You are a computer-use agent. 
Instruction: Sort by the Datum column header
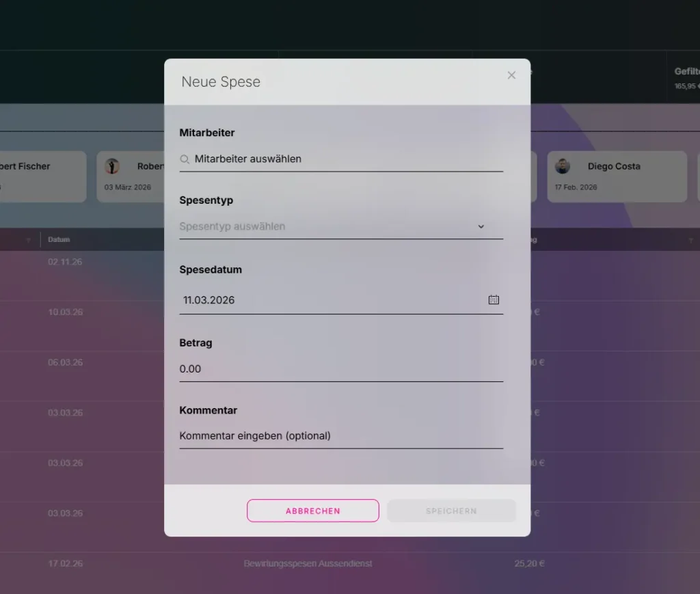tap(59, 240)
